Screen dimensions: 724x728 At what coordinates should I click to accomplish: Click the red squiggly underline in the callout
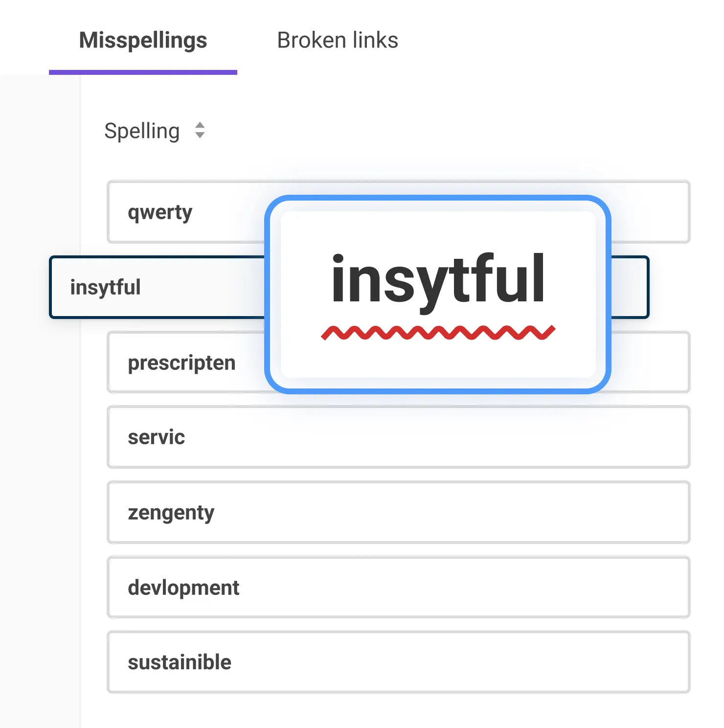click(x=438, y=333)
